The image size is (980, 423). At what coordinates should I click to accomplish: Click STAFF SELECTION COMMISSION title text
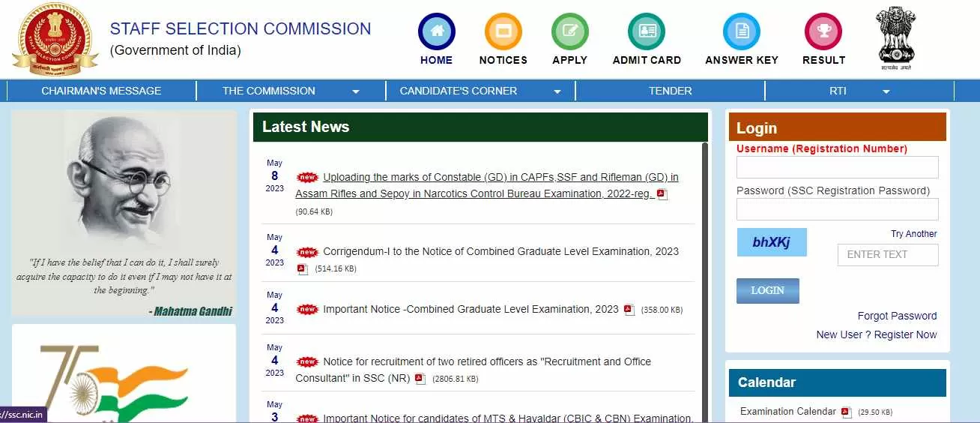[241, 29]
